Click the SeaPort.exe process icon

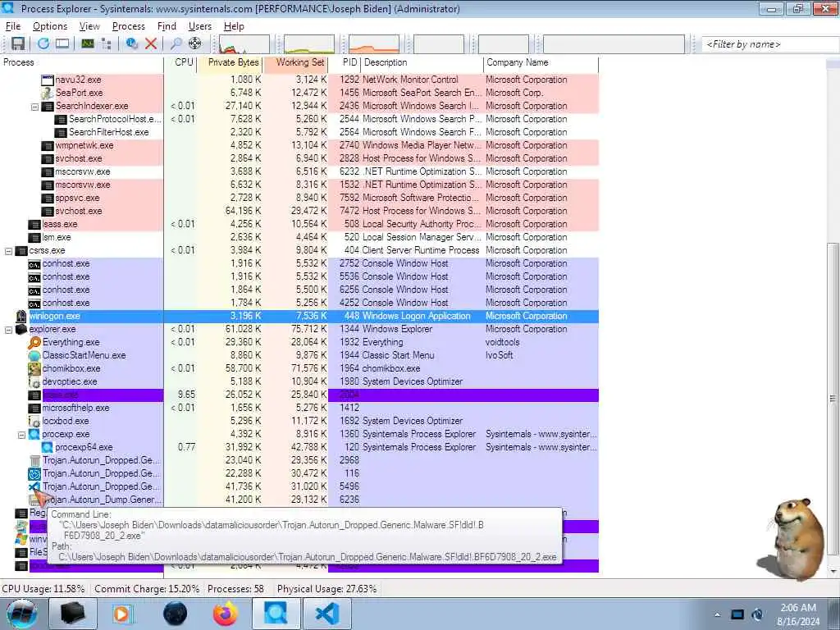[x=47, y=93]
